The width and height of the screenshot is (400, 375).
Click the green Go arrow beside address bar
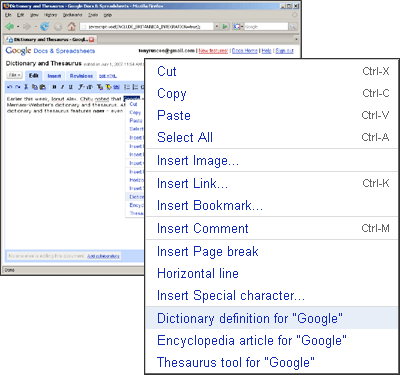[x=225, y=26]
